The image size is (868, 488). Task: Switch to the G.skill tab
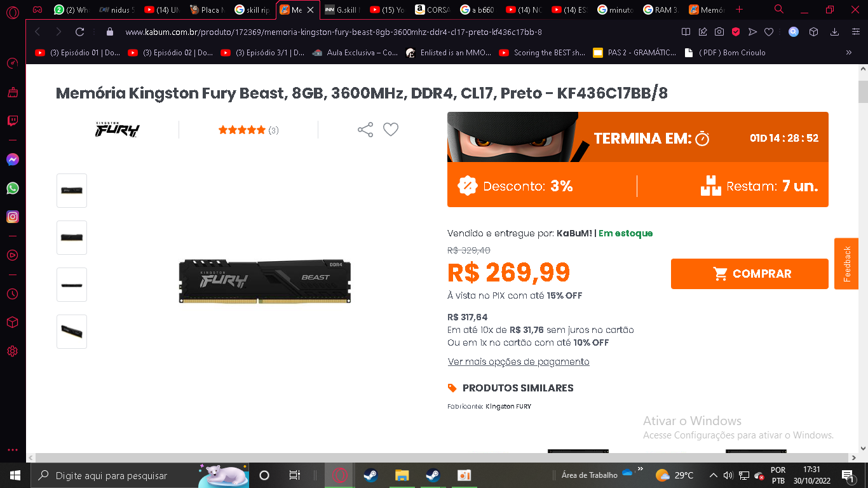click(x=342, y=10)
